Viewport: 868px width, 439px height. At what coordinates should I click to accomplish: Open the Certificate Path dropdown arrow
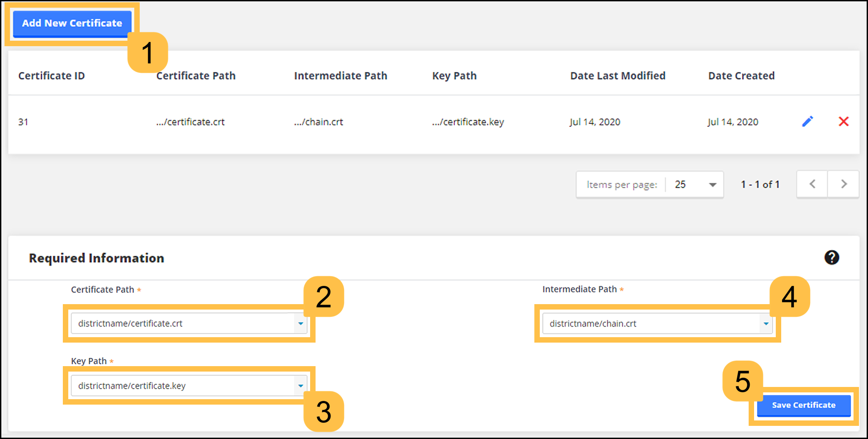pyautogui.click(x=301, y=324)
